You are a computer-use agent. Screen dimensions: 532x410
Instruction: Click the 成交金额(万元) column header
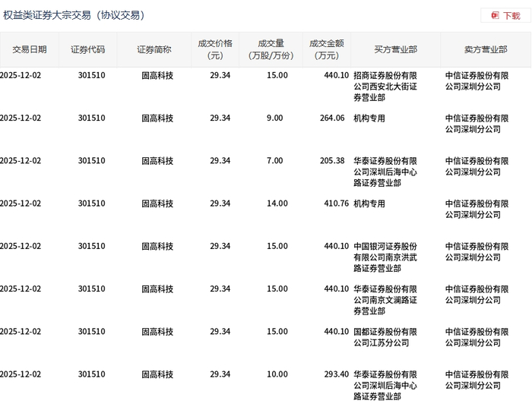point(326,49)
